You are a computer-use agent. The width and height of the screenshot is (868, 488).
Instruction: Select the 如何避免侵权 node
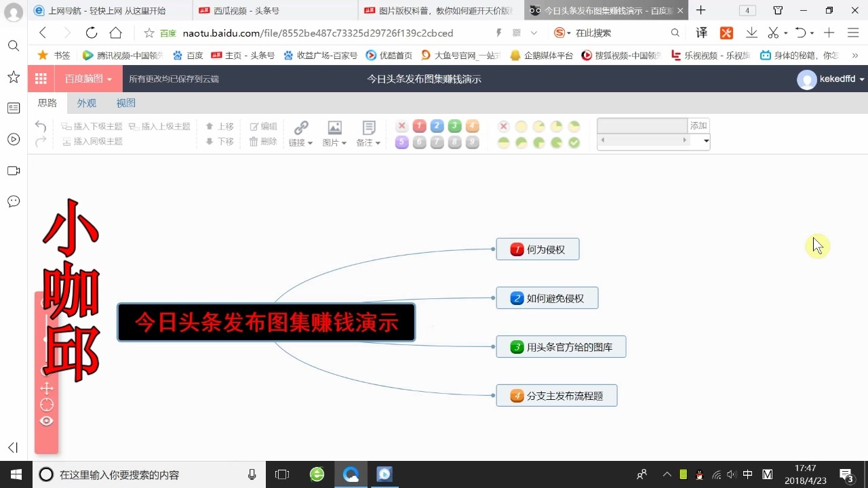(547, 298)
